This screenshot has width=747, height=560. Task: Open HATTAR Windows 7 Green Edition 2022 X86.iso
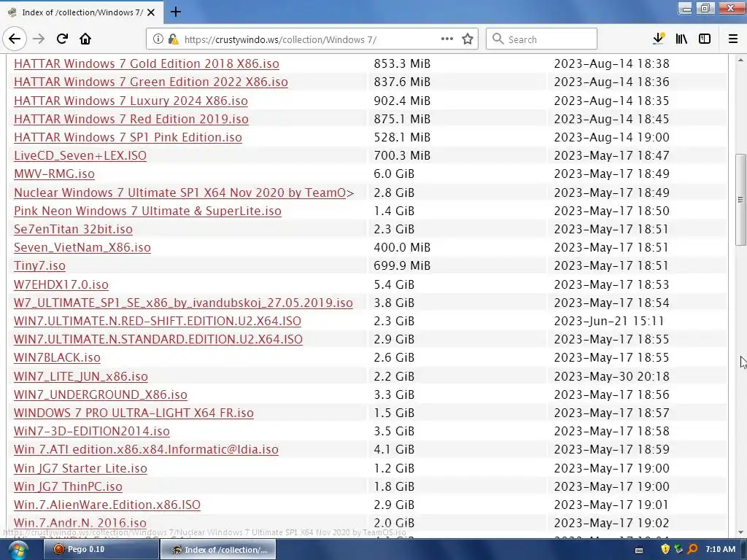coord(150,82)
